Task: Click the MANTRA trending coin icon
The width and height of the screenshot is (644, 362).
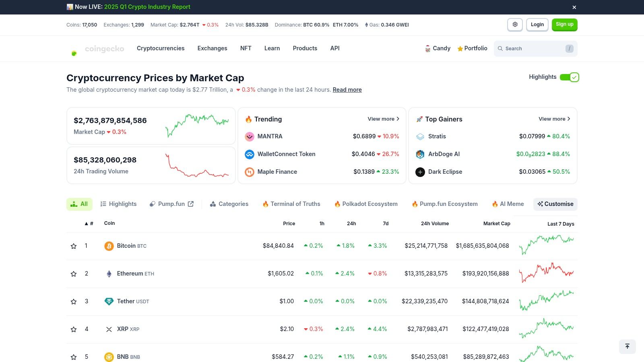Action: tap(250, 136)
